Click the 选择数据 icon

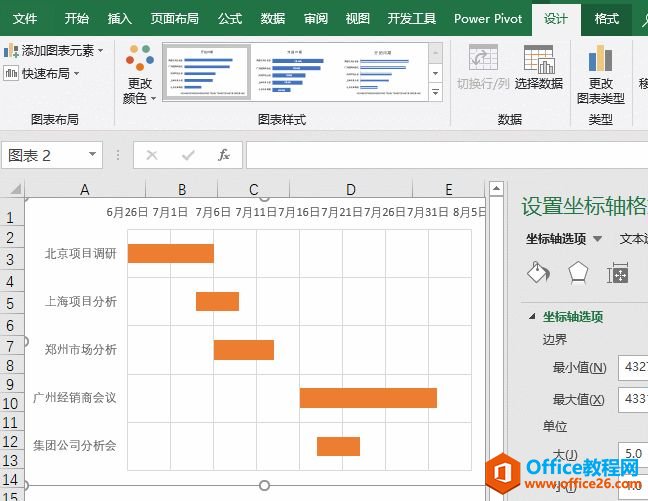538,59
